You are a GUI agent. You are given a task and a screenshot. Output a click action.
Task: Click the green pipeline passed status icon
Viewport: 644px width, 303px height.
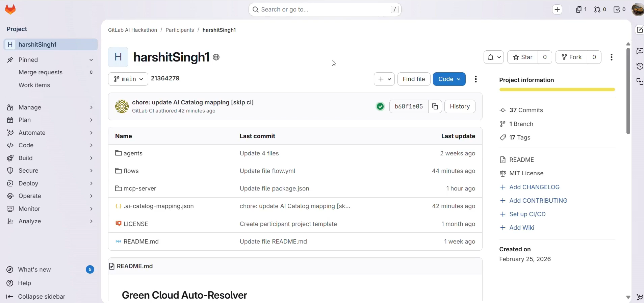[380, 106]
